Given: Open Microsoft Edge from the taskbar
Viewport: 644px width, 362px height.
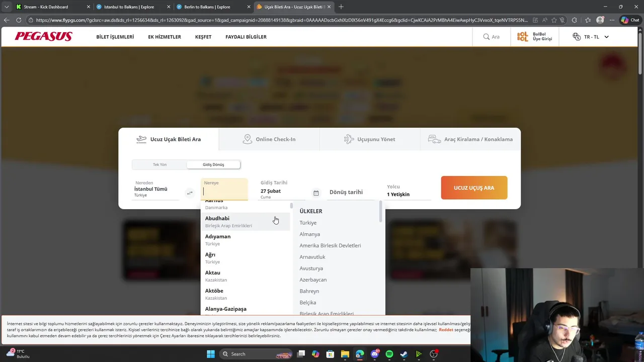Looking at the screenshot, I should tap(360, 354).
